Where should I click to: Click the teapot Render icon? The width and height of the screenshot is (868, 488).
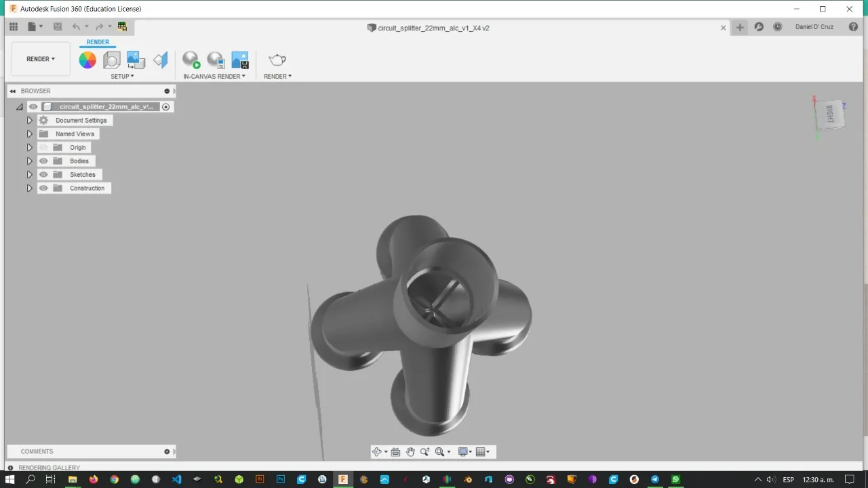pos(277,60)
